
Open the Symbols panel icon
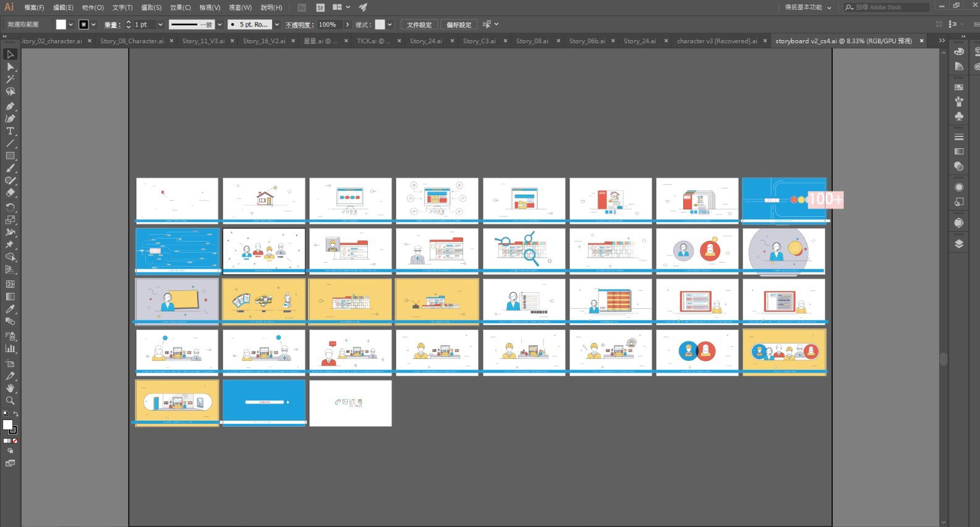tap(959, 116)
